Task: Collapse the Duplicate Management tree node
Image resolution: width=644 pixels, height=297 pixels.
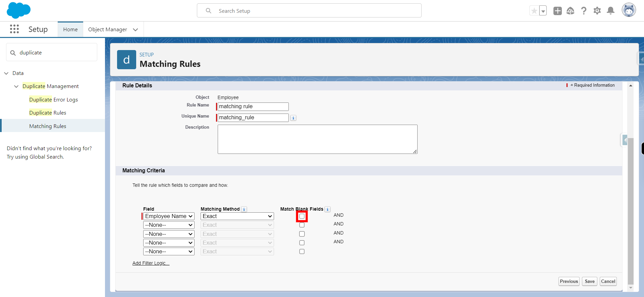Action: tap(16, 86)
